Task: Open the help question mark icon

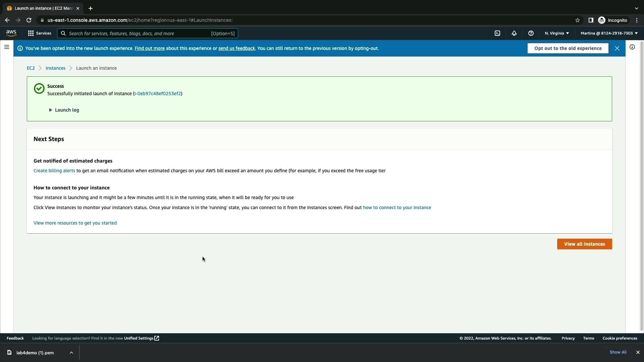Action: click(x=531, y=33)
